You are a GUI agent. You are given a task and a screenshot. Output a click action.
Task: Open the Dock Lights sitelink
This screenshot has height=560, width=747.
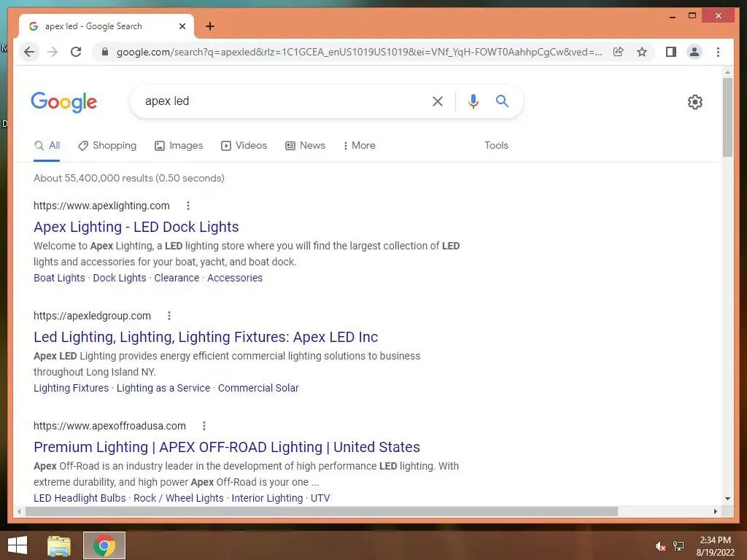pyautogui.click(x=120, y=278)
